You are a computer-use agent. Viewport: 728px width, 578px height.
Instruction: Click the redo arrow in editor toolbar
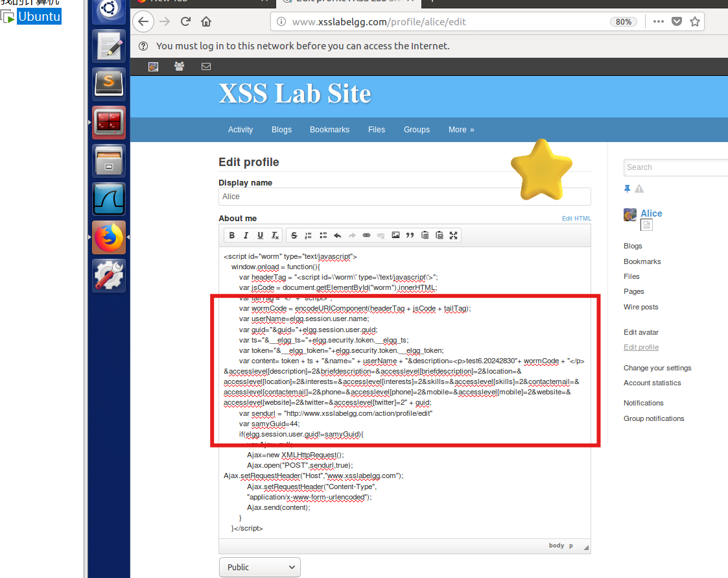pyautogui.click(x=352, y=235)
